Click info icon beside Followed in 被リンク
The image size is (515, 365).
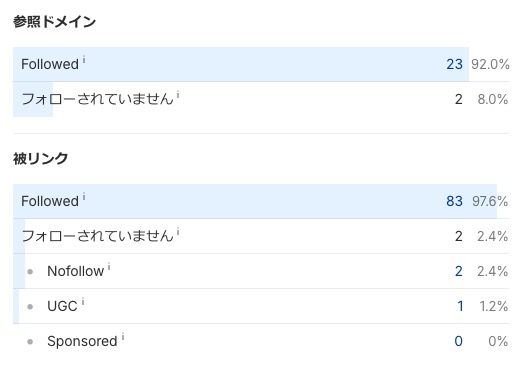pyautogui.click(x=84, y=197)
